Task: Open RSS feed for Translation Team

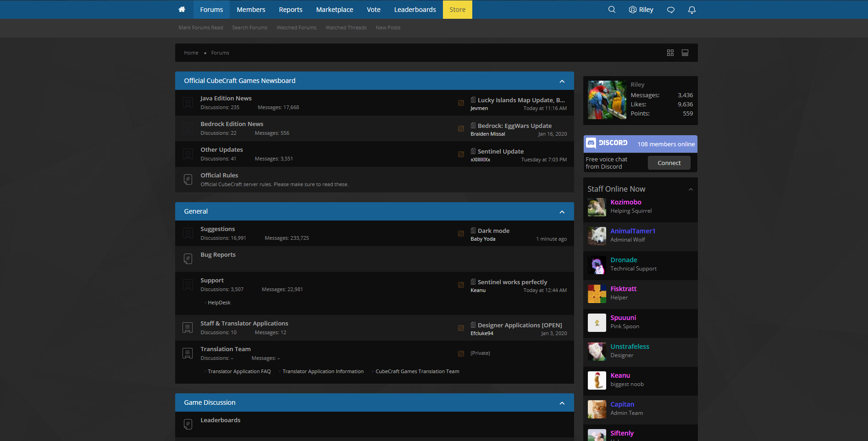Action: [461, 353]
